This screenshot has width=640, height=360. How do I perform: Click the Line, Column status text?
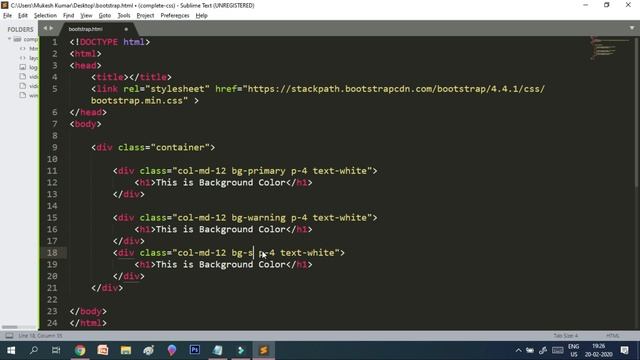[40, 336]
